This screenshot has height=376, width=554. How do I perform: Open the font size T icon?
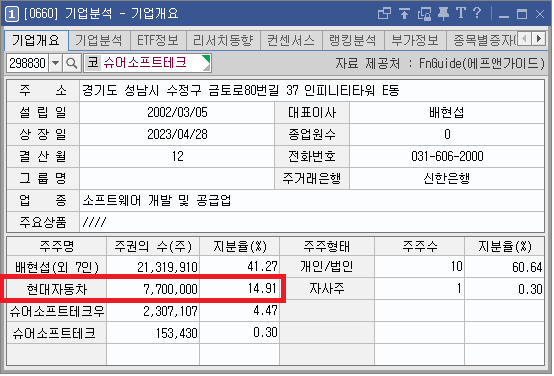[461, 13]
